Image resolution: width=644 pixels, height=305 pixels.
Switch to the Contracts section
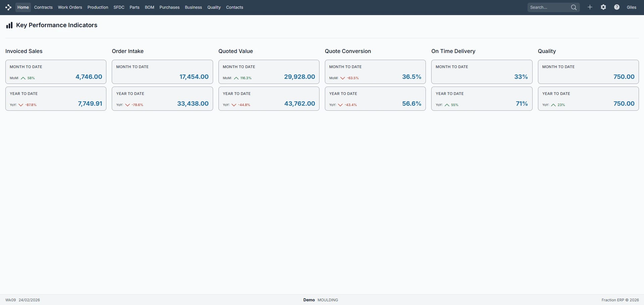click(x=43, y=7)
